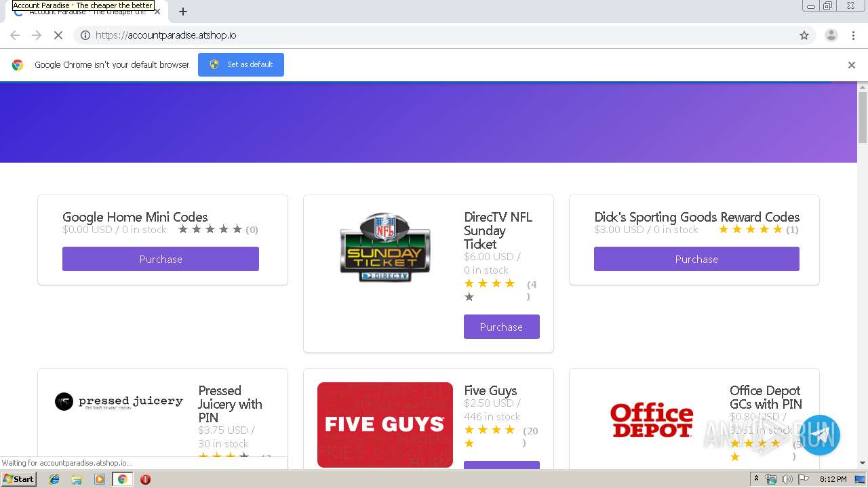Select Pressed Juicery with PIN title
This screenshot has height=488, width=868.
tap(230, 404)
